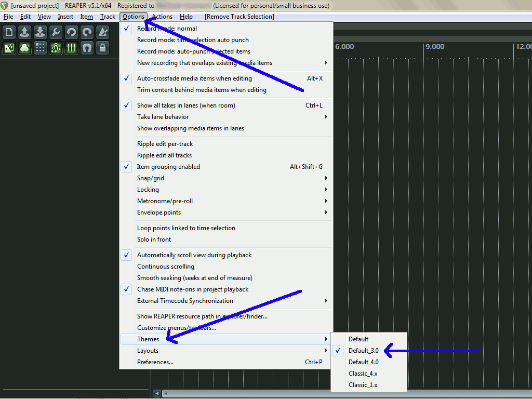Toggle auto-crossfade toolbar icon
532x399 pixels.
click(x=9, y=48)
